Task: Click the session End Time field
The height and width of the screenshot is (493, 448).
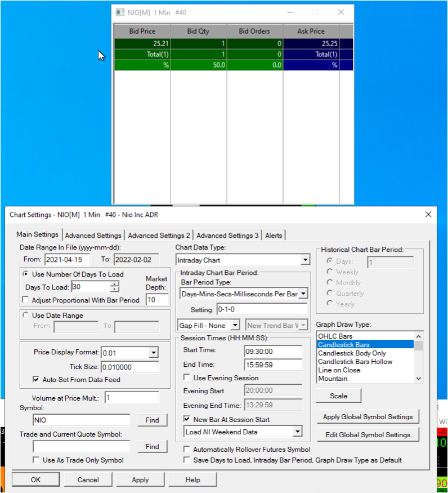Action: (x=273, y=365)
